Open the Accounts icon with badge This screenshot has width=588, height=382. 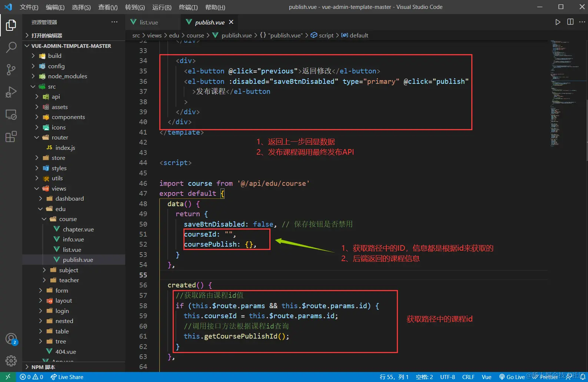tap(11, 339)
